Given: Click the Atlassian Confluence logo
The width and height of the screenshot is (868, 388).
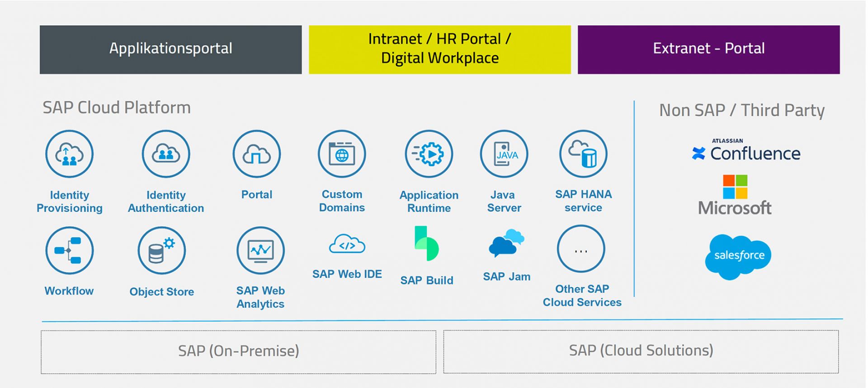Looking at the screenshot, I should (746, 151).
